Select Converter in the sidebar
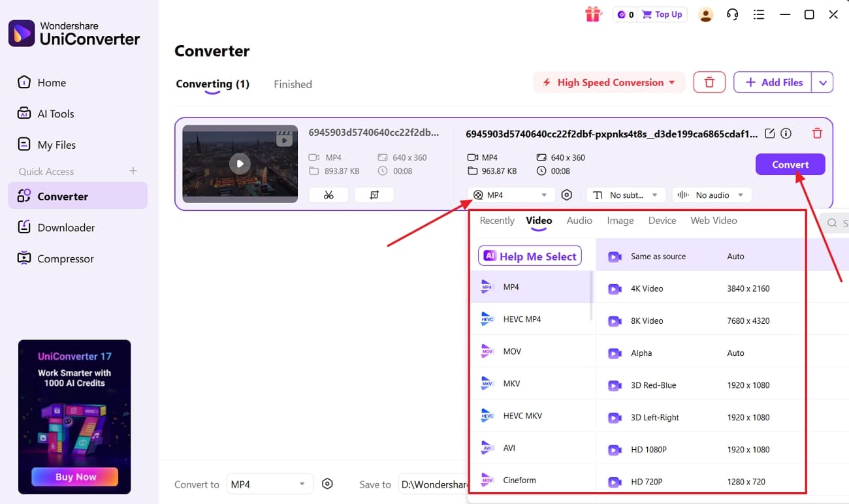The height and width of the screenshot is (504, 849). tap(78, 196)
